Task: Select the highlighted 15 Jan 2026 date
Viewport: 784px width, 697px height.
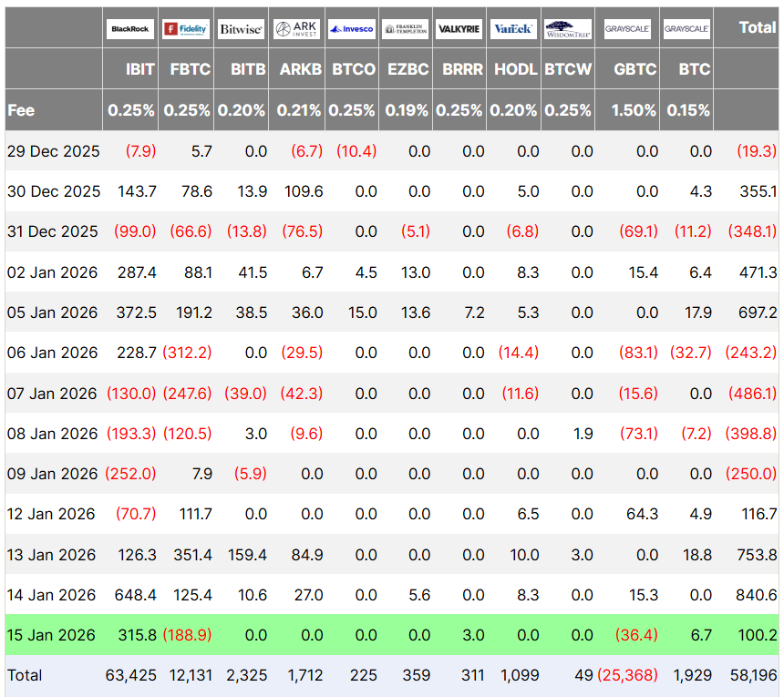Action: [x=52, y=635]
